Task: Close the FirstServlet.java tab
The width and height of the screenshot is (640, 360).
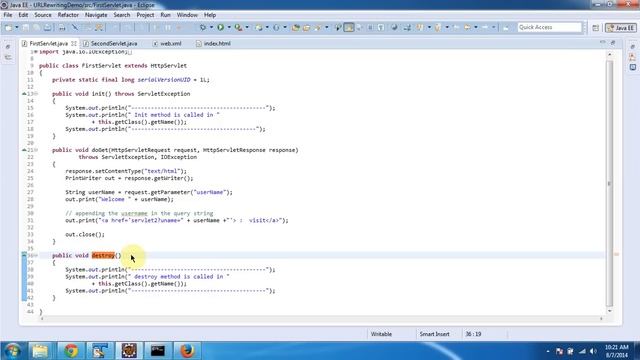Action: (x=74, y=43)
